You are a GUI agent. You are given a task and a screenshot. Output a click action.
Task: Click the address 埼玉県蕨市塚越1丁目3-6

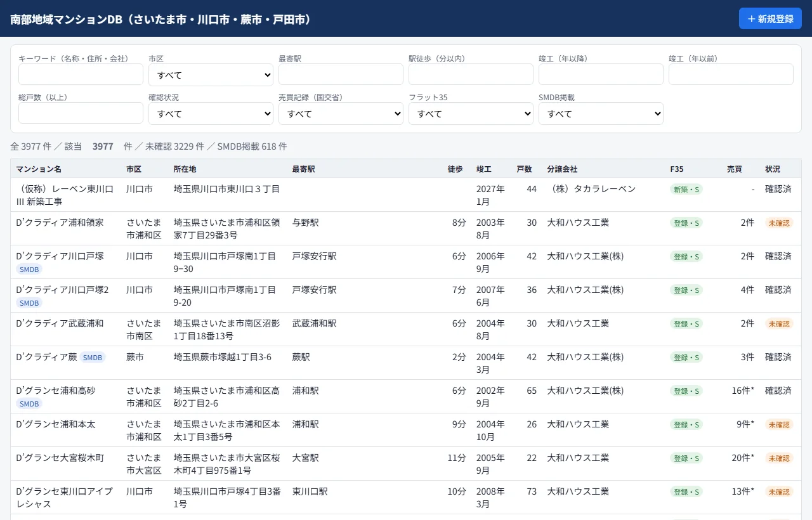click(x=223, y=357)
